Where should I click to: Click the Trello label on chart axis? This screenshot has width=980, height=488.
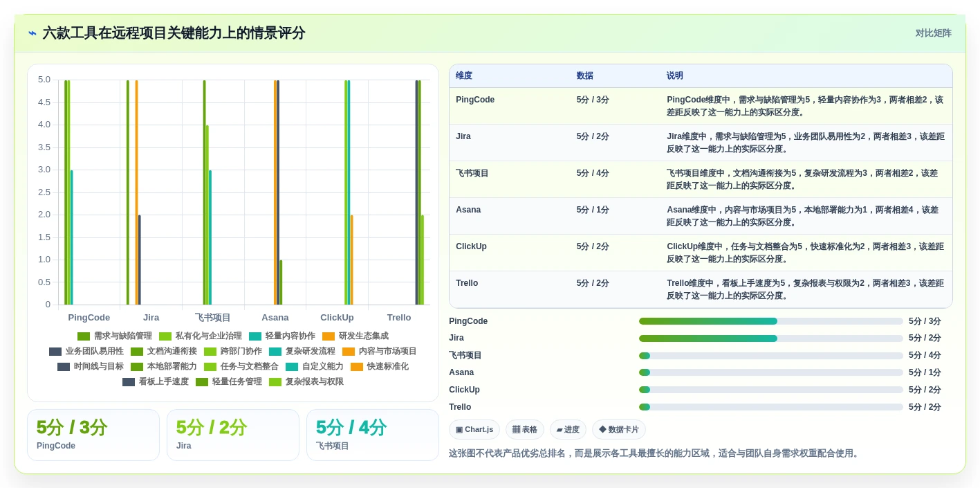click(399, 318)
